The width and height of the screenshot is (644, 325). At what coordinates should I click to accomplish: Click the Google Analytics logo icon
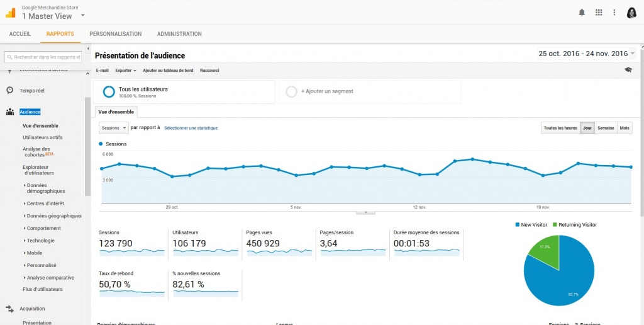[10, 13]
